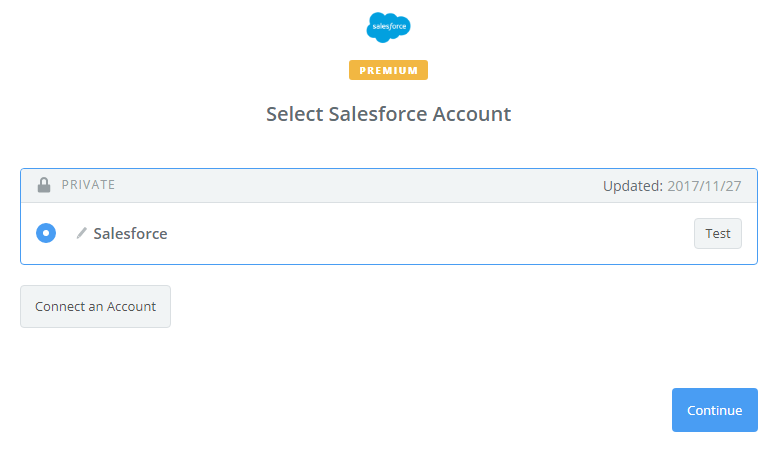Click the PRIVATE label in header

[x=88, y=185]
